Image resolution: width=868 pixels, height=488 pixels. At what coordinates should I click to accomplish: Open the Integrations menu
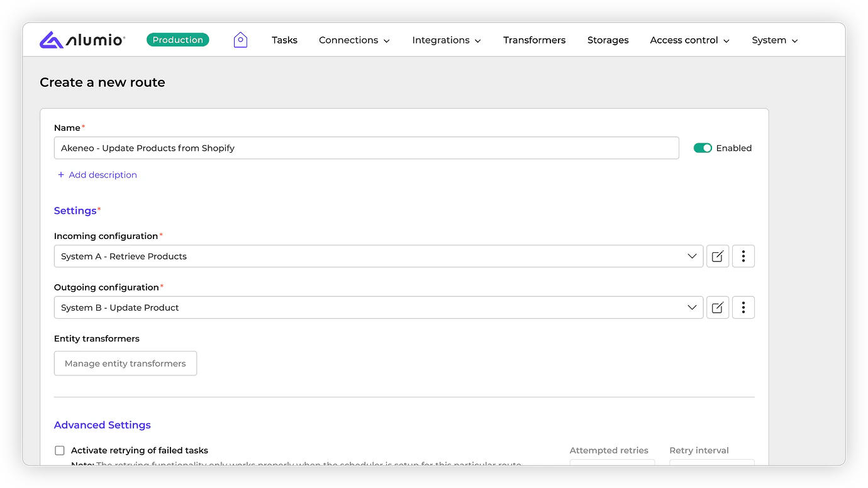(447, 40)
